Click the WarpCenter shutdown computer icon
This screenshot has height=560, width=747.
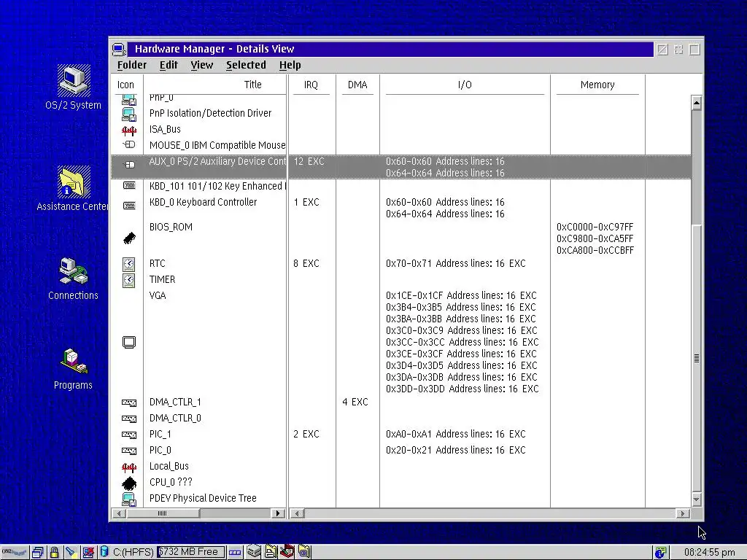pyautogui.click(x=88, y=553)
